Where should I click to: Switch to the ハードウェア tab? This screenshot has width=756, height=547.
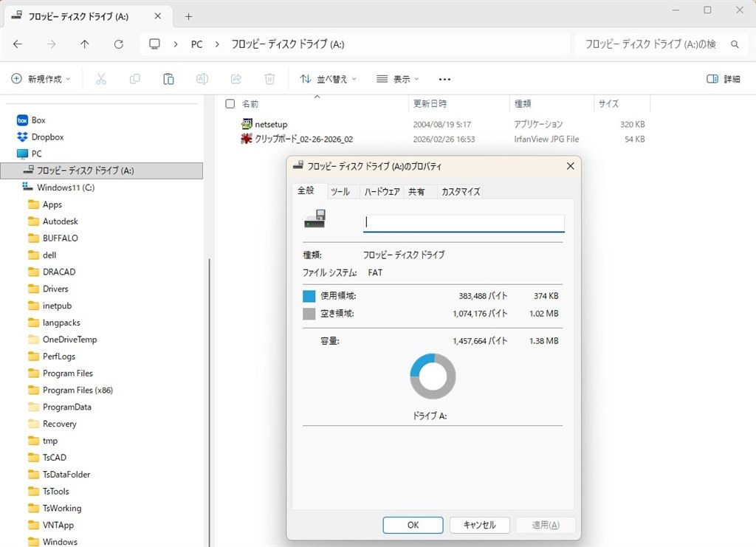click(x=382, y=192)
